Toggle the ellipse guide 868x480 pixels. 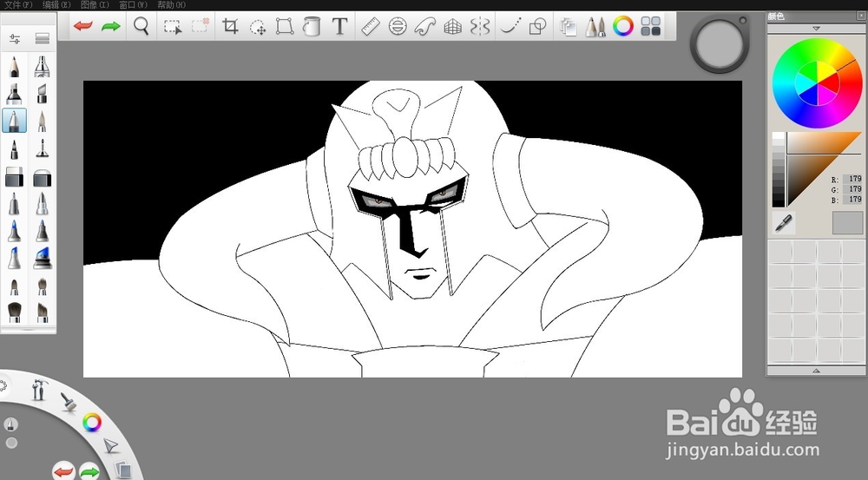pyautogui.click(x=398, y=26)
